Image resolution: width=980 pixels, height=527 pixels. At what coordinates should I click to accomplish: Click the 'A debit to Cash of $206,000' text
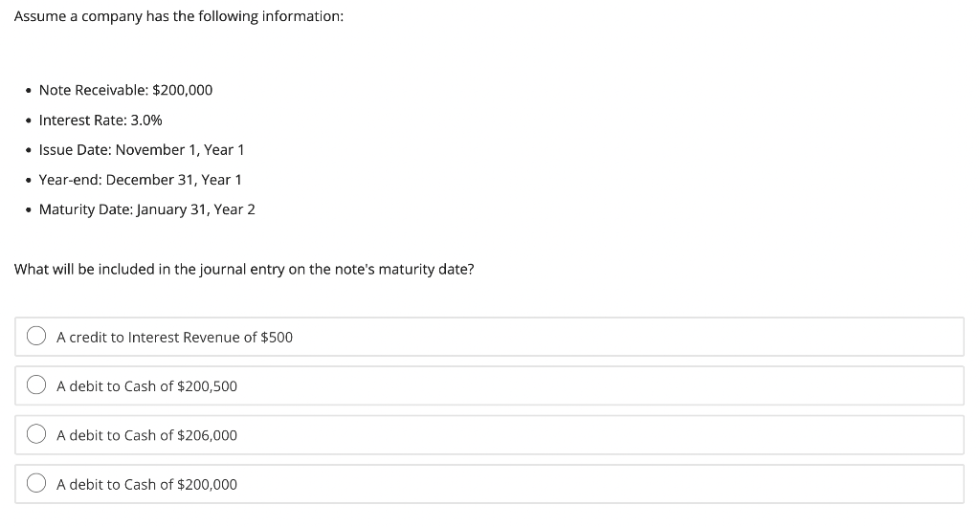tap(146, 435)
